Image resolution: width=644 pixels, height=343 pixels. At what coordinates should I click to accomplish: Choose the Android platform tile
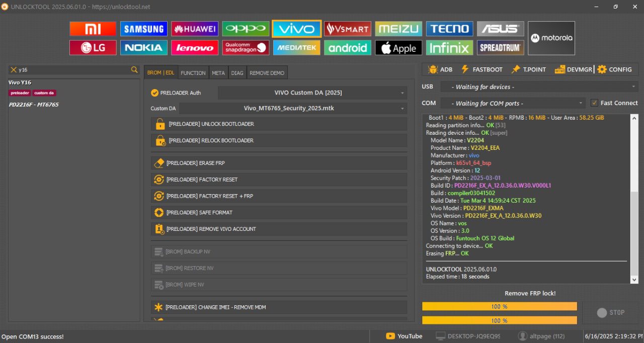click(348, 48)
